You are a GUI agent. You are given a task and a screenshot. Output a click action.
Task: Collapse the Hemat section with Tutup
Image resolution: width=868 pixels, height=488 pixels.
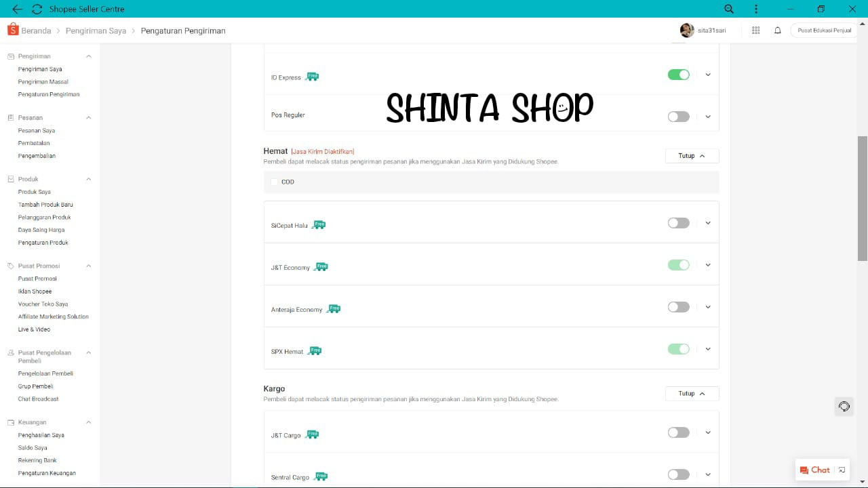click(692, 156)
